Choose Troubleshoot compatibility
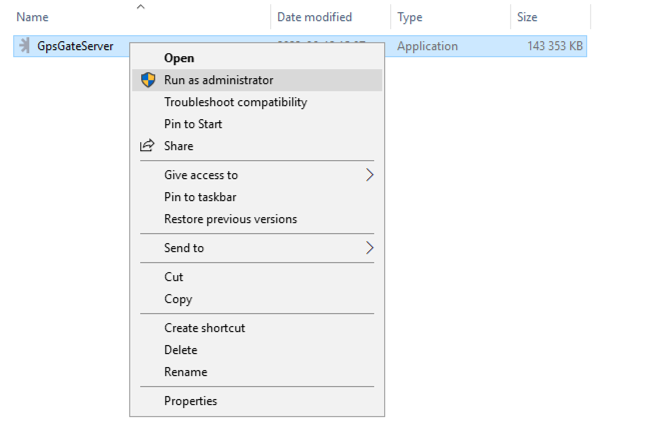Viewport: 657px width, 424px height. tap(257, 102)
